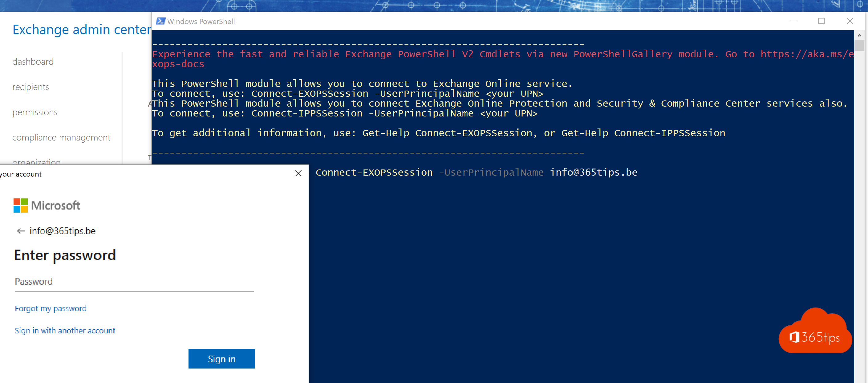Select the organization menu icon
The width and height of the screenshot is (868, 383).
click(37, 162)
